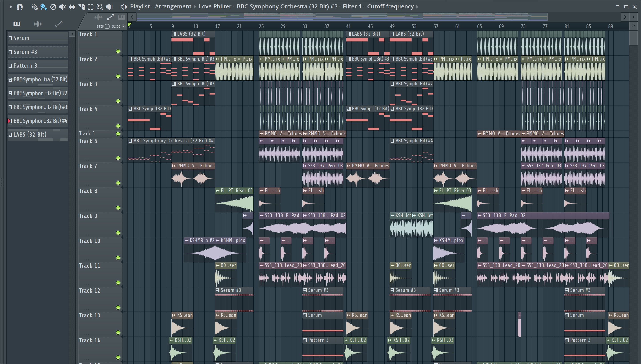Select the Paint brush tool
Screen dimensions: 641x364
tap(44, 7)
